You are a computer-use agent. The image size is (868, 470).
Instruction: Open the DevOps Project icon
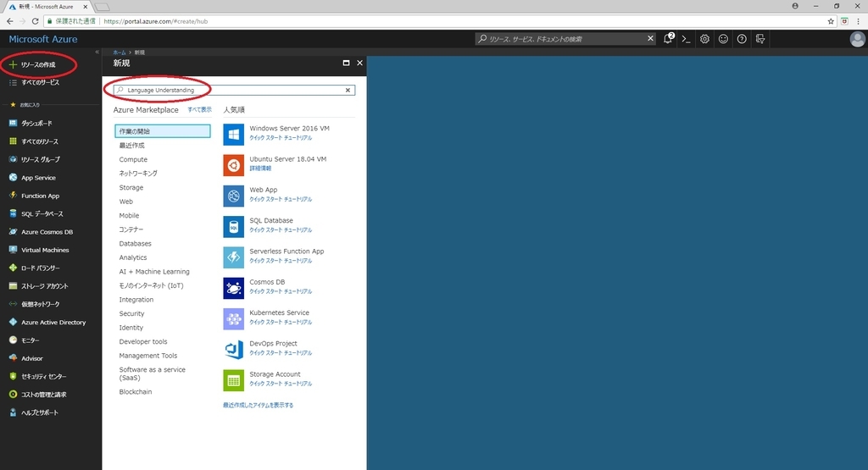[x=234, y=350]
